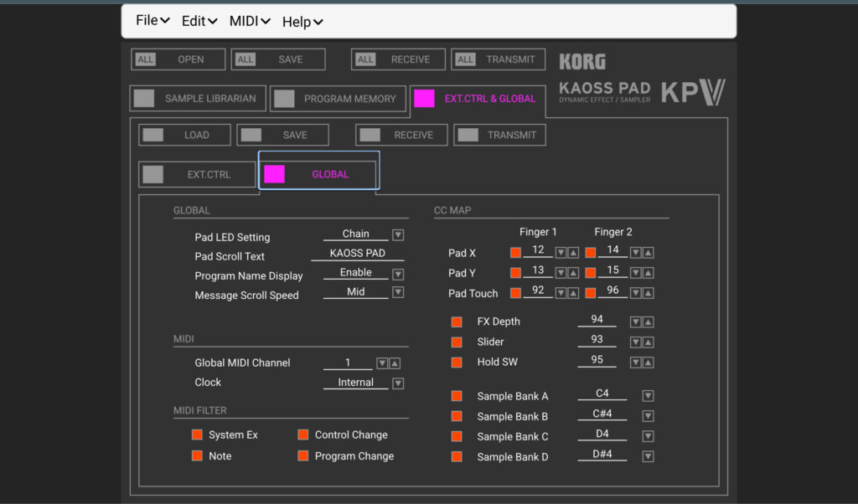
Task: Toggle the FX Depth CC checkbox
Action: [x=457, y=321]
